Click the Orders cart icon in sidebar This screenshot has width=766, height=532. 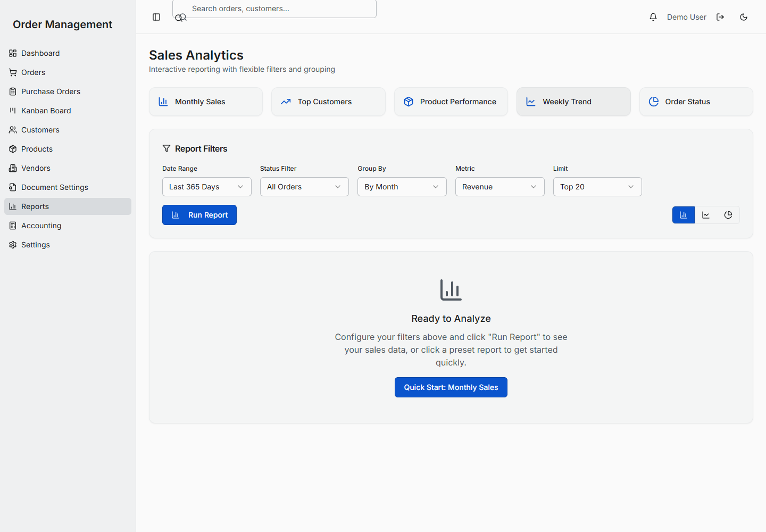coord(13,72)
